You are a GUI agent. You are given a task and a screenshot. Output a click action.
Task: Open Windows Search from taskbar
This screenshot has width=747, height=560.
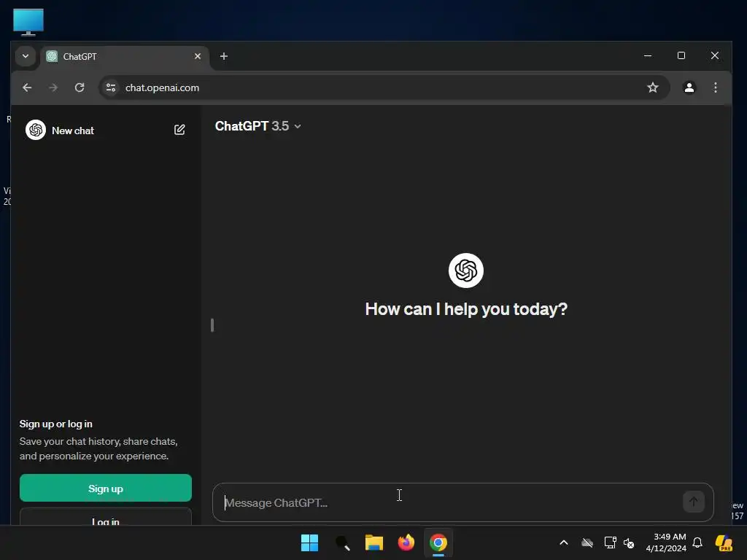tap(343, 542)
